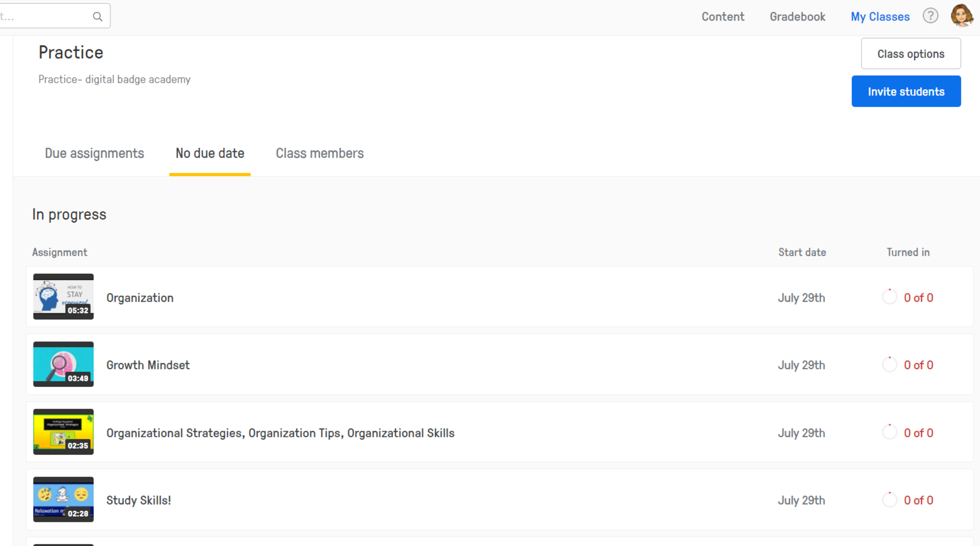Click the search input field
Image resolution: width=980 pixels, height=546 pixels.
43,17
